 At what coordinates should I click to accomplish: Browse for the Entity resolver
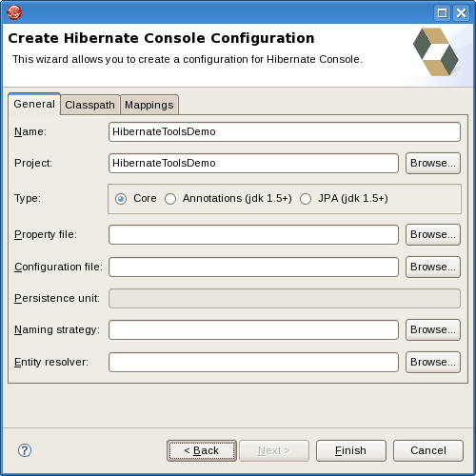[433, 362]
